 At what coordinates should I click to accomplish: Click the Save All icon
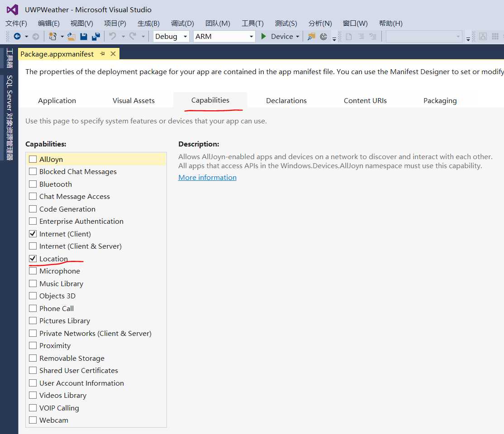(96, 37)
